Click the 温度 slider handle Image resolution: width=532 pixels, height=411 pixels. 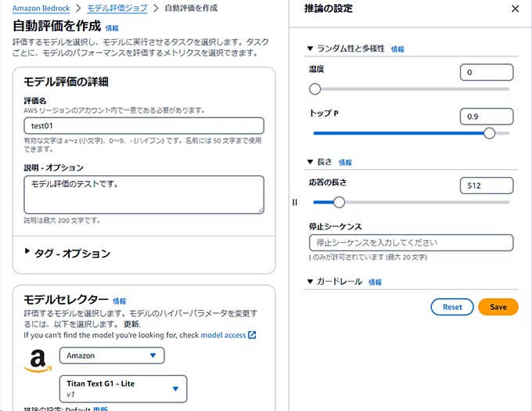pyautogui.click(x=315, y=89)
